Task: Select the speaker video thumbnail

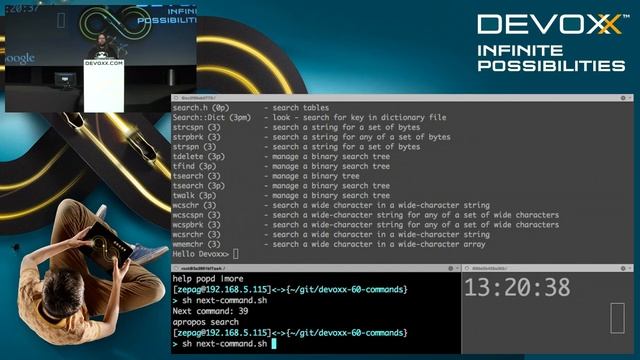Action: click(x=100, y=58)
